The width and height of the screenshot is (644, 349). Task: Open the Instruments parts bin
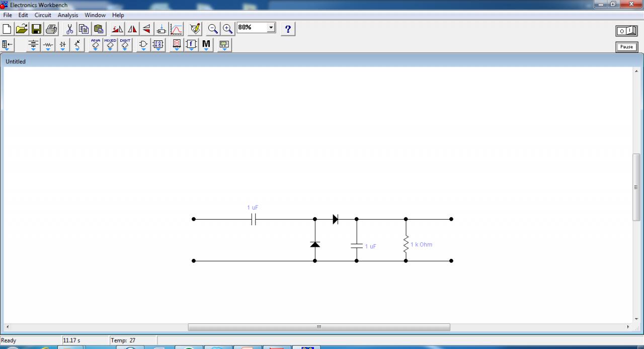[x=224, y=45]
